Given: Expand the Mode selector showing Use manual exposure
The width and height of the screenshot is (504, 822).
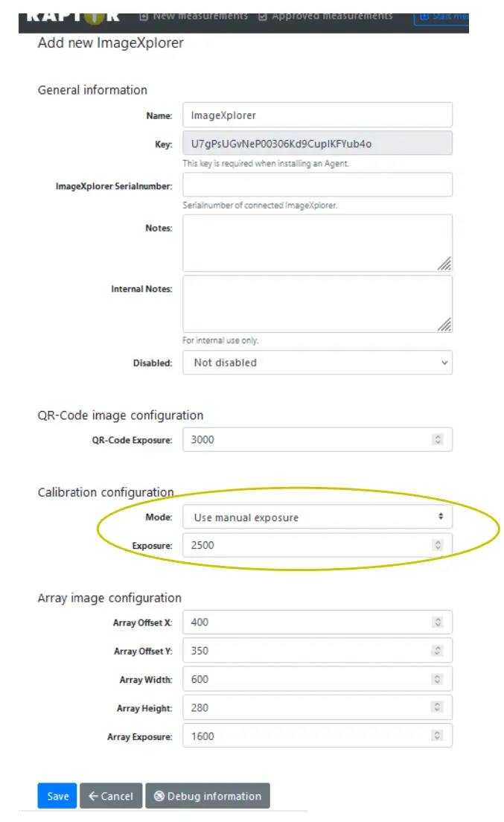Looking at the screenshot, I should pos(442,517).
